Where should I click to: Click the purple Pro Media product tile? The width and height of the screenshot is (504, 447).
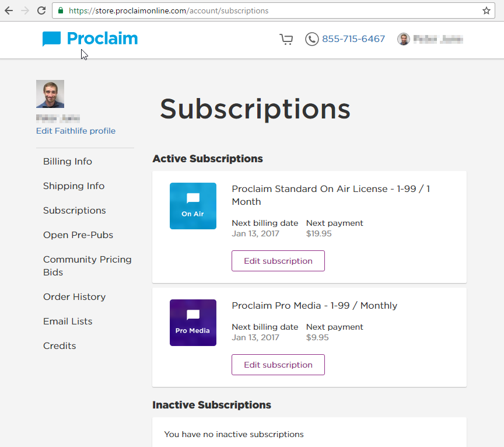click(193, 323)
